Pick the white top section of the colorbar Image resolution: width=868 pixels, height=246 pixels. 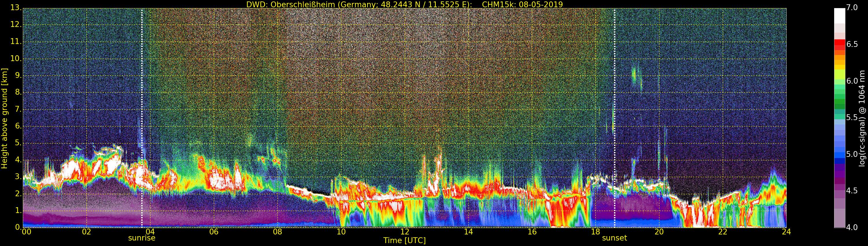[839, 15]
